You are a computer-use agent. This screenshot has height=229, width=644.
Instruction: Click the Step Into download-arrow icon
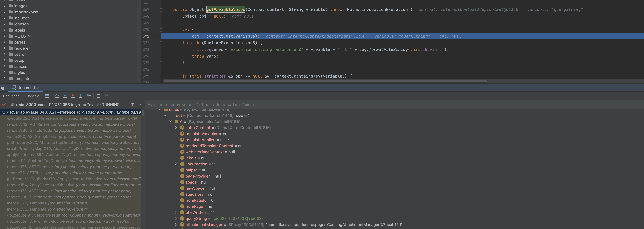65,96
